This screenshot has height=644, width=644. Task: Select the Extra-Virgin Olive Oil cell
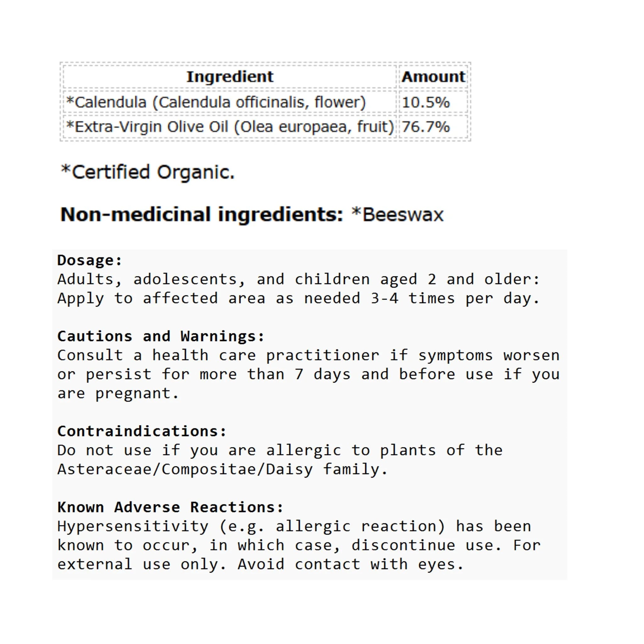[x=230, y=127]
